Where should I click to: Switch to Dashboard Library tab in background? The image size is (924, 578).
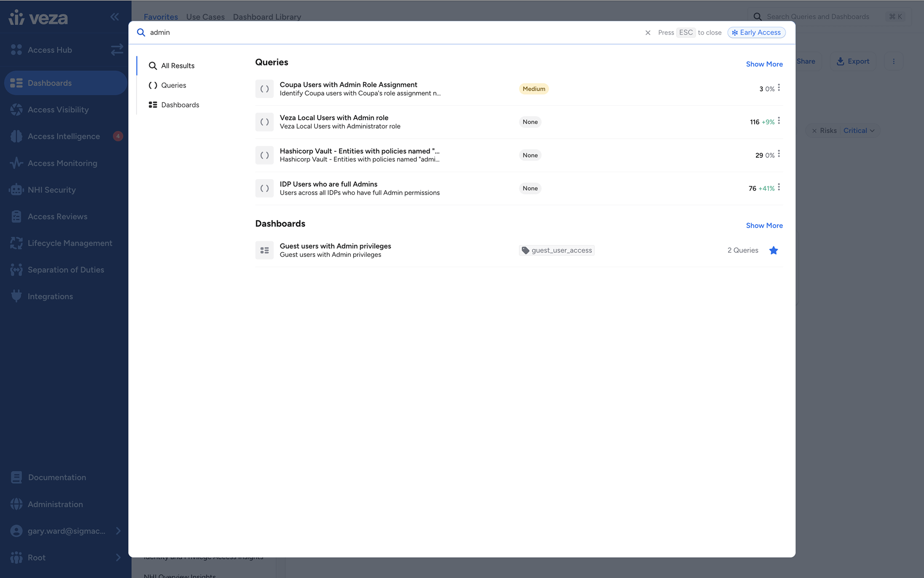coord(267,17)
